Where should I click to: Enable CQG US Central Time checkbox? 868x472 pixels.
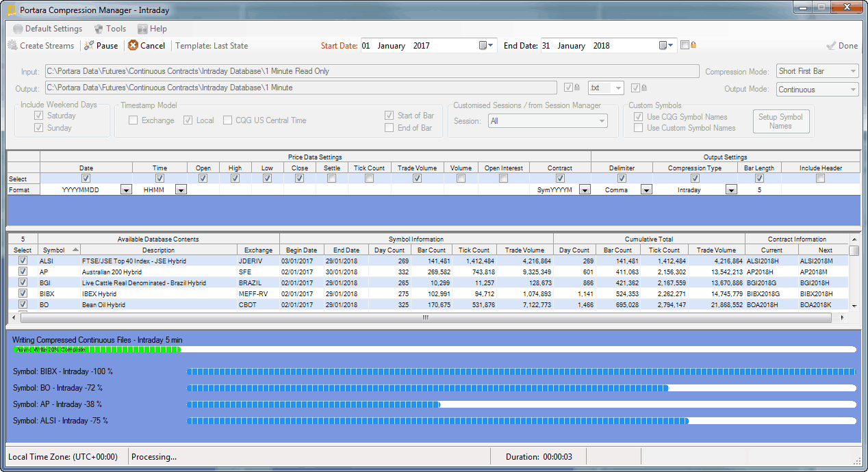(229, 120)
